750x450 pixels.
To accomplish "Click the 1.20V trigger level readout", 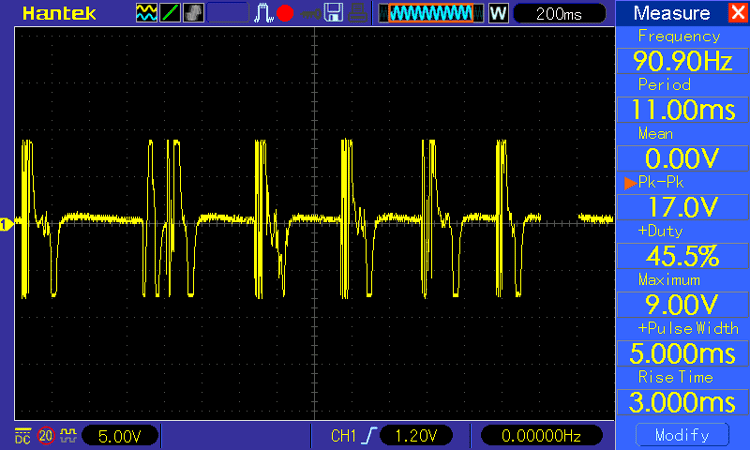I will [x=416, y=436].
